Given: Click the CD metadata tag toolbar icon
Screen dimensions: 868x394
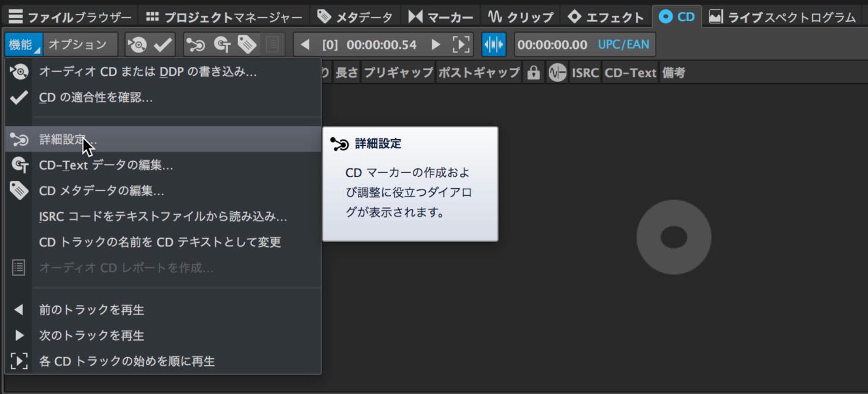Looking at the screenshot, I should click(x=247, y=45).
